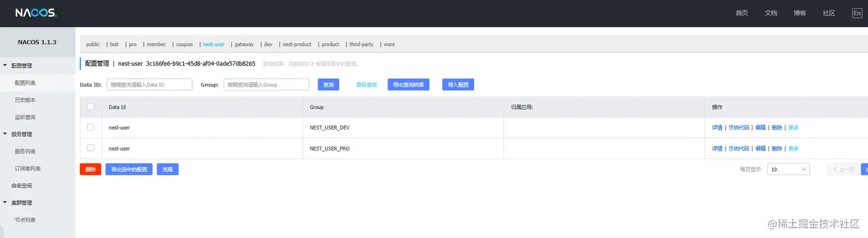Click the 导入配置 button
868x238 pixels.
point(458,85)
